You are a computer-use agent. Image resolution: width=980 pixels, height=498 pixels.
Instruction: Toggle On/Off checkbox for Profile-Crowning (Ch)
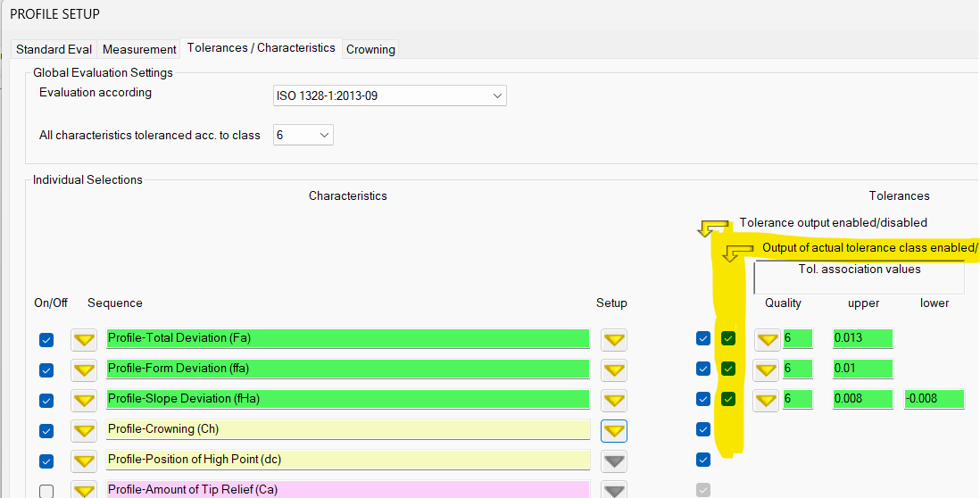click(46, 431)
